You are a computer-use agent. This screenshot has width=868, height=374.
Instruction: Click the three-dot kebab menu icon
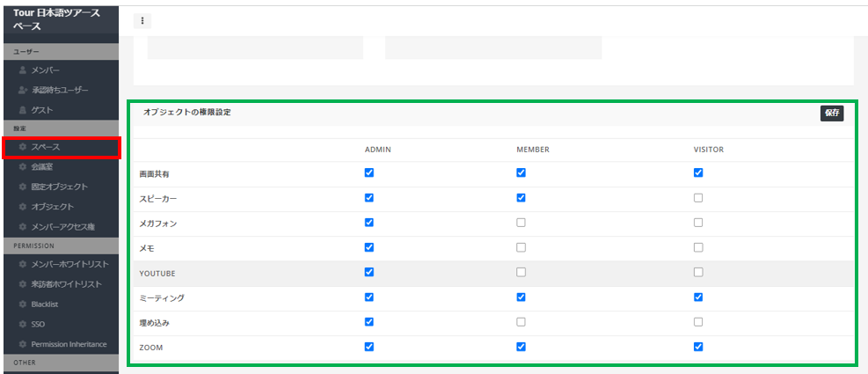coord(142,21)
